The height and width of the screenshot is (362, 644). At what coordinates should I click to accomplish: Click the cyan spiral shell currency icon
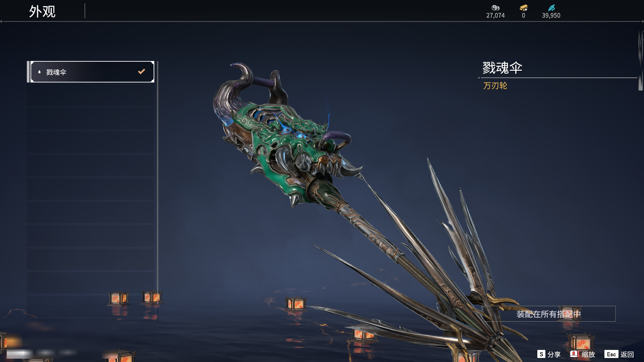[551, 8]
